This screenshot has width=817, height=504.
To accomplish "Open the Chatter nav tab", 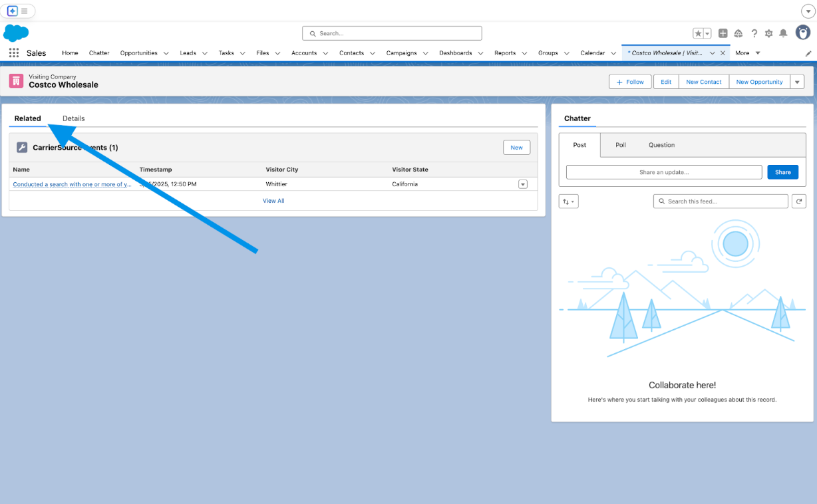I will pyautogui.click(x=99, y=53).
